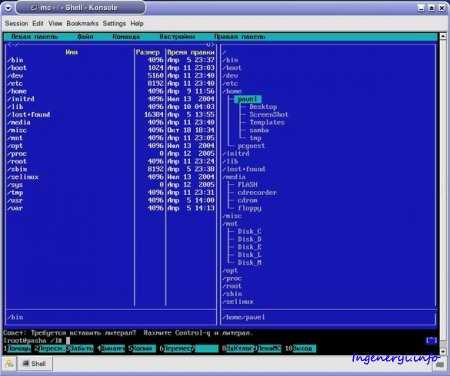450x376 pixels.
Task: Select Disk_C under /mnt in tree
Action: 249,231
